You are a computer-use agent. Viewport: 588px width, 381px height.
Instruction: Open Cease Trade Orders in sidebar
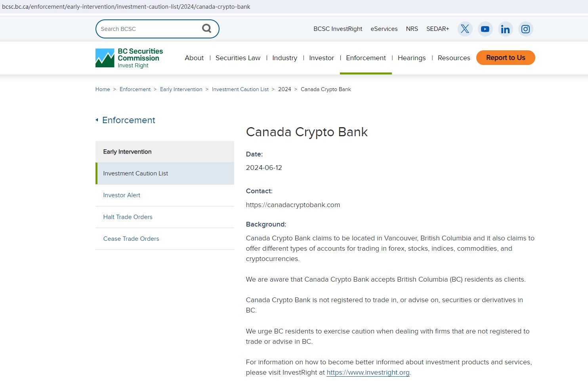(x=165, y=239)
